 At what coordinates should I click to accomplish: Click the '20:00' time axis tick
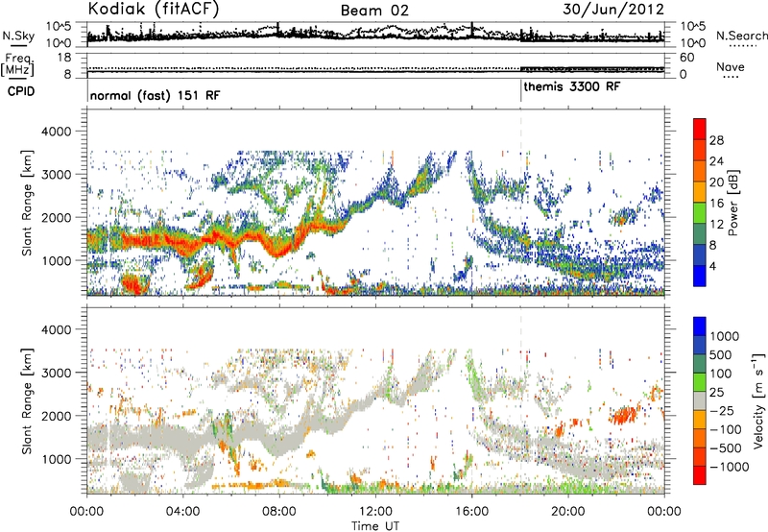click(x=568, y=512)
